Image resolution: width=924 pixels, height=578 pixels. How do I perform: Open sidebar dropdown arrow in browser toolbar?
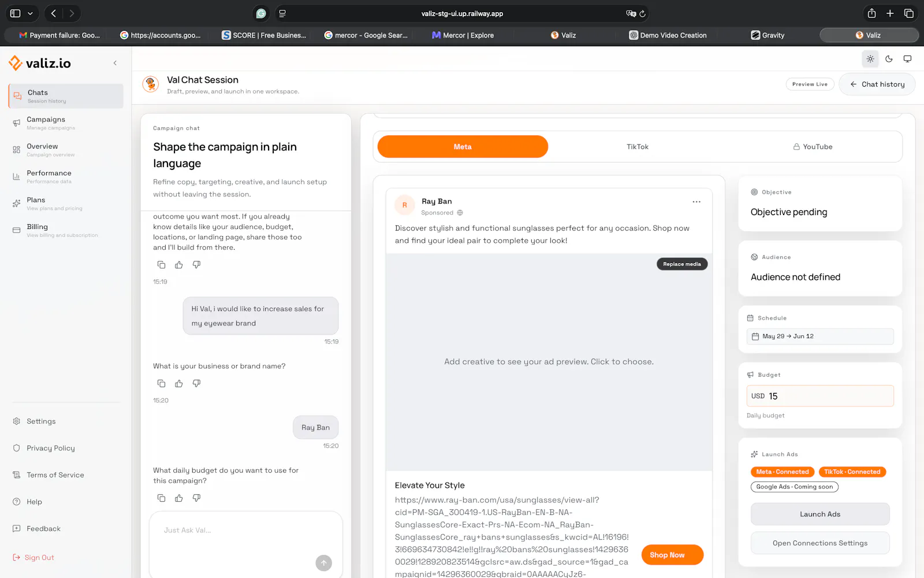[30, 13]
